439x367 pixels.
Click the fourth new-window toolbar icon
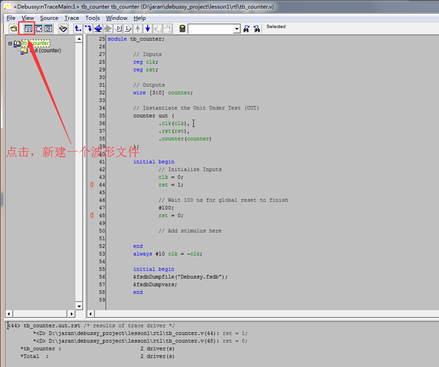(x=48, y=29)
